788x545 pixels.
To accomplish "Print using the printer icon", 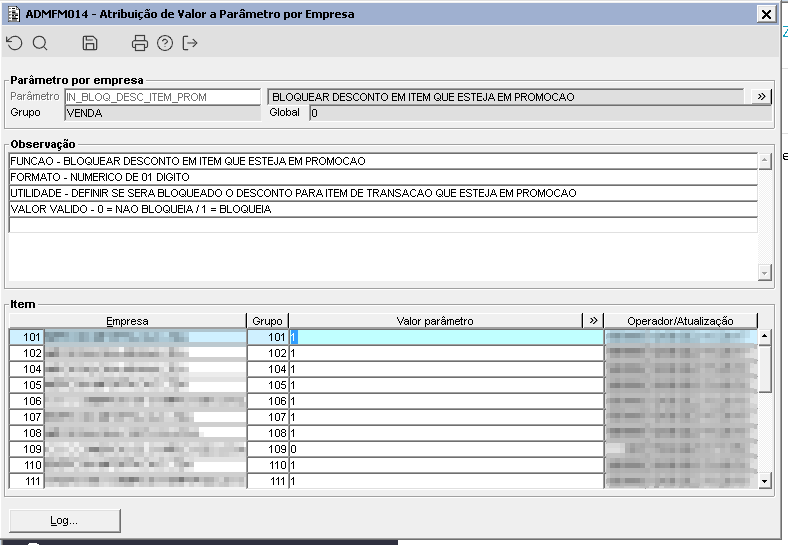I will [x=140, y=43].
